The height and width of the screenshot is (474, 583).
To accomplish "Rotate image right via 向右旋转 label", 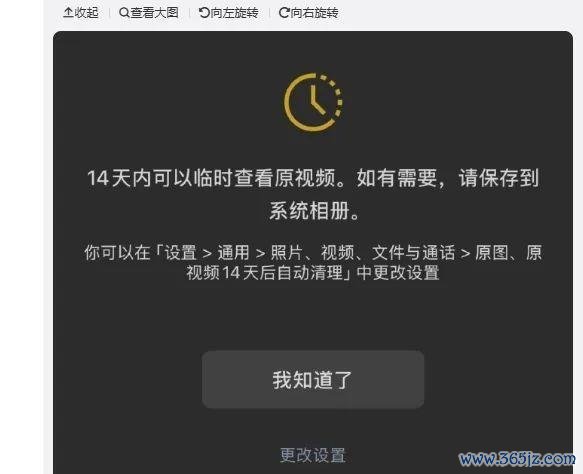I will [x=314, y=13].
